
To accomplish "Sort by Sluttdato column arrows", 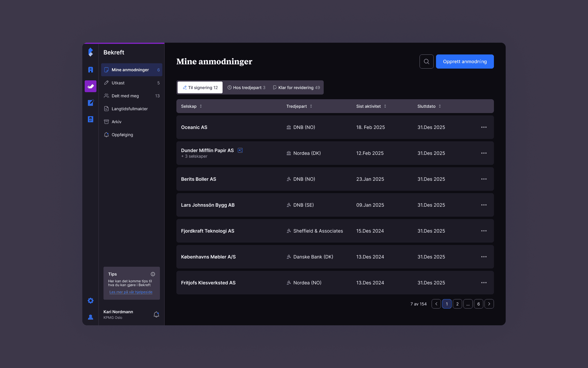I will click(x=440, y=106).
